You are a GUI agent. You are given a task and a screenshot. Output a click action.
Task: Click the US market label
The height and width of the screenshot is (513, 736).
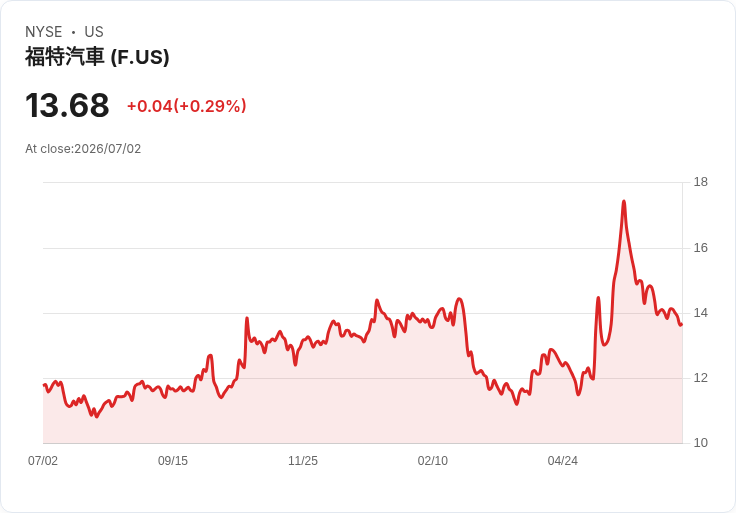coord(94,32)
